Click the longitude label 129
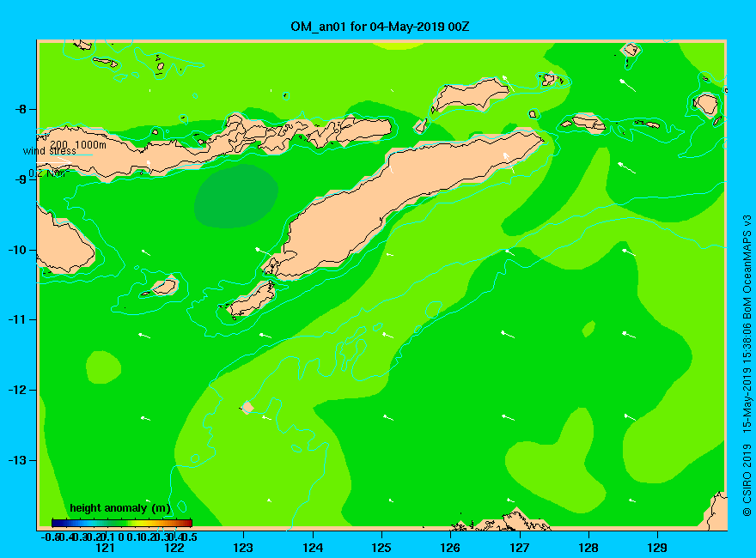The image size is (756, 558). click(x=657, y=548)
